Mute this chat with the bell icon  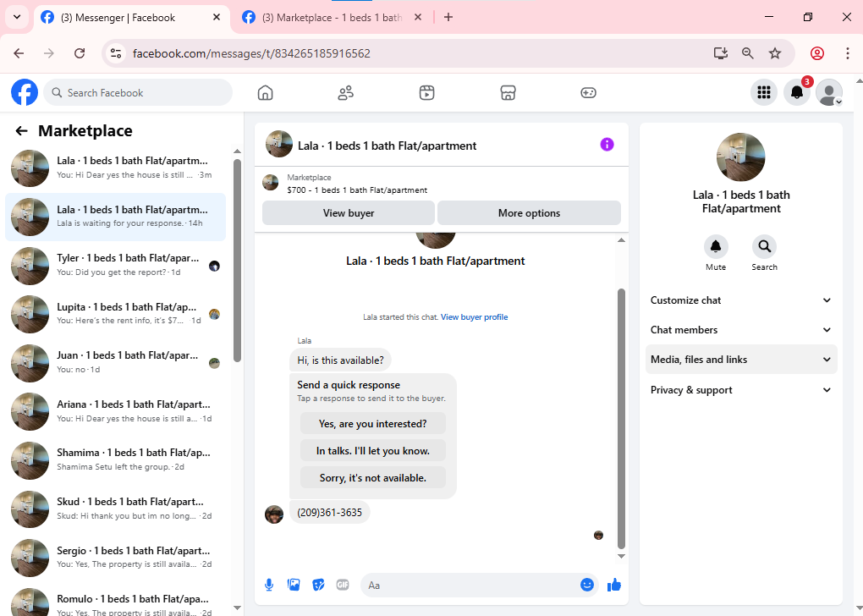click(x=716, y=246)
